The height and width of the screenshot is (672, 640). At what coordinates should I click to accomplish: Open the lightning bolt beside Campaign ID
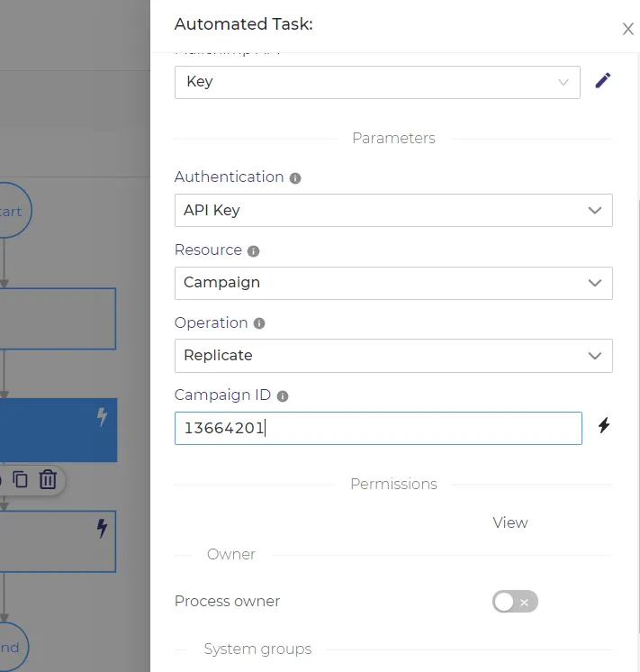[x=604, y=425]
